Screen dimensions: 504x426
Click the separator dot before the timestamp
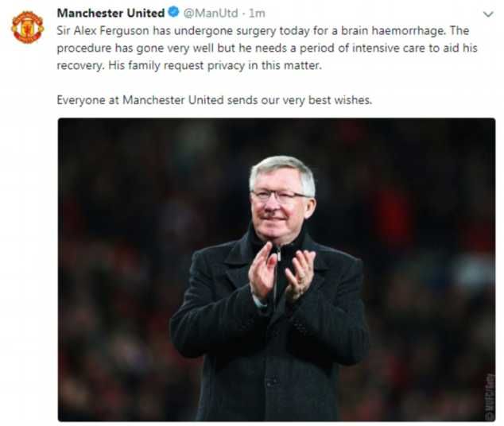tap(243, 14)
